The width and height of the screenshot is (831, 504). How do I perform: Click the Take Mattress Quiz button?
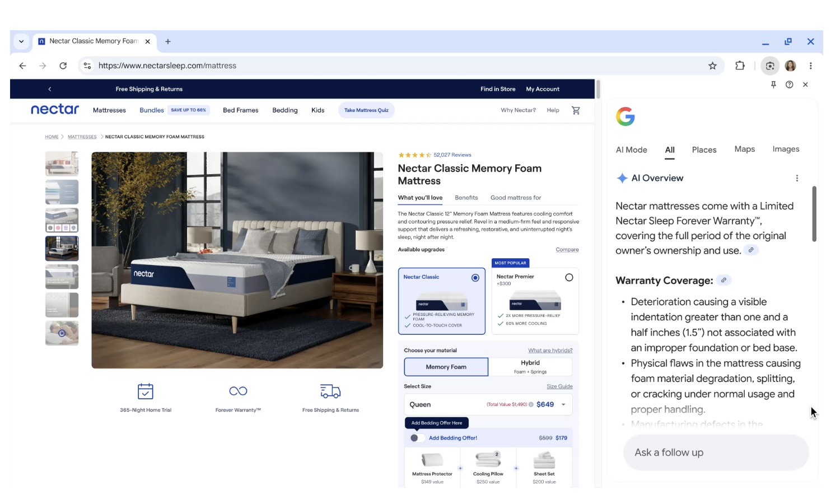[x=366, y=110]
